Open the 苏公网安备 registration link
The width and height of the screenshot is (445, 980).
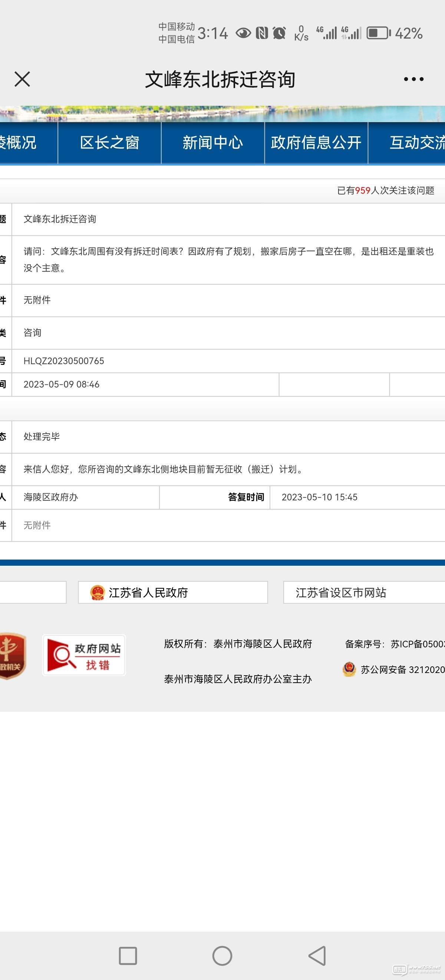tap(402, 670)
